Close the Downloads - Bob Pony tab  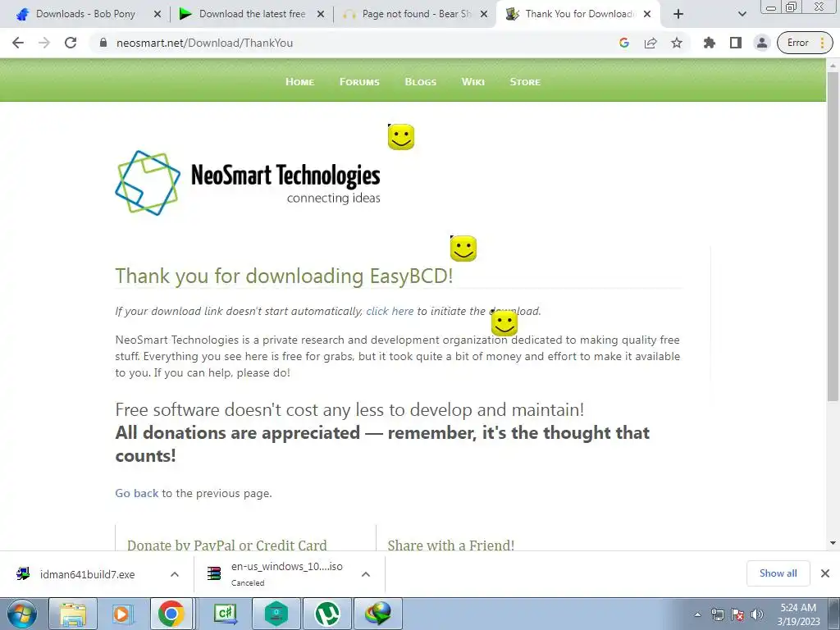pyautogui.click(x=157, y=14)
